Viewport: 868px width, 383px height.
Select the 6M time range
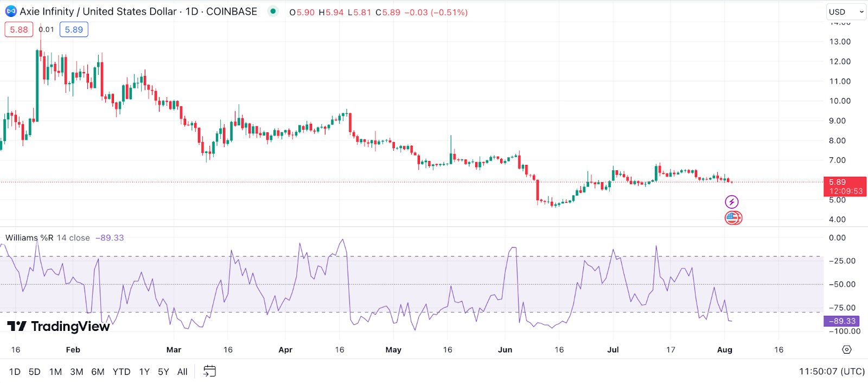click(98, 372)
